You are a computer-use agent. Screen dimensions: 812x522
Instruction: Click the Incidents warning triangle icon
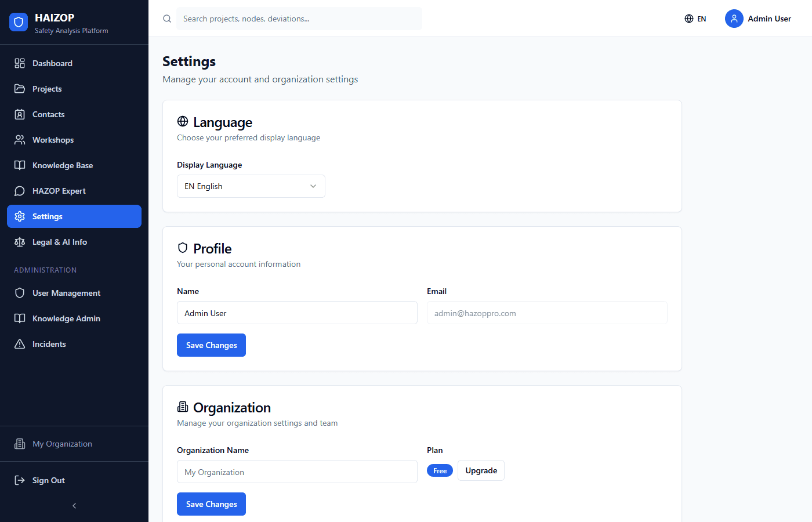[20, 344]
